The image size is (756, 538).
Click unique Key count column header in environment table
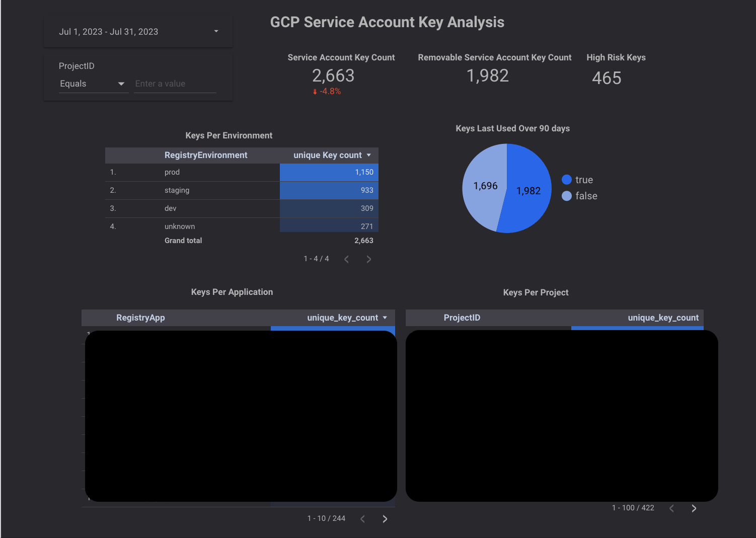point(328,155)
